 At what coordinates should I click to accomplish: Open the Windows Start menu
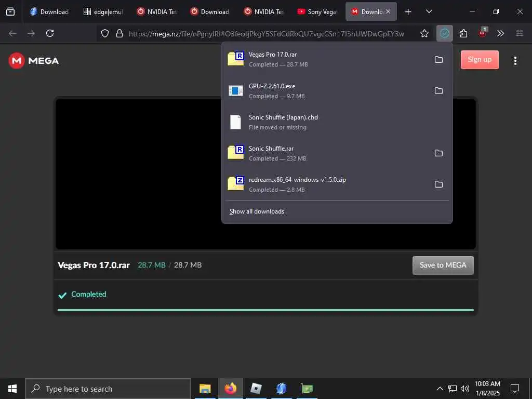point(12,389)
